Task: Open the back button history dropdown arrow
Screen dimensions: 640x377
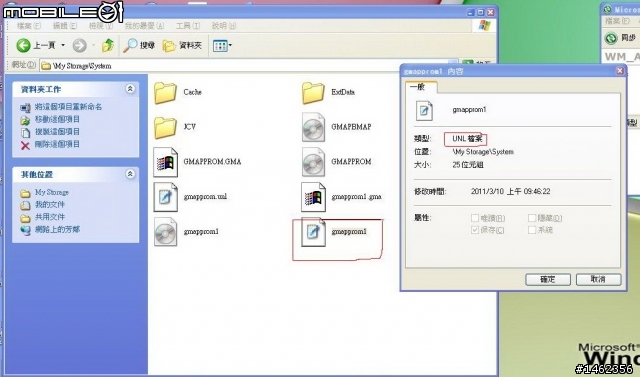Action: (x=63, y=45)
